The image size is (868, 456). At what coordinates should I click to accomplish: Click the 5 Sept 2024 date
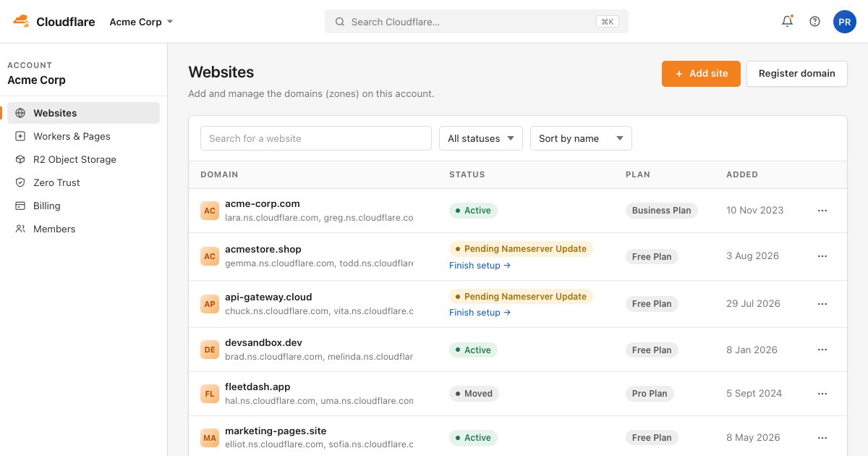pyautogui.click(x=754, y=394)
